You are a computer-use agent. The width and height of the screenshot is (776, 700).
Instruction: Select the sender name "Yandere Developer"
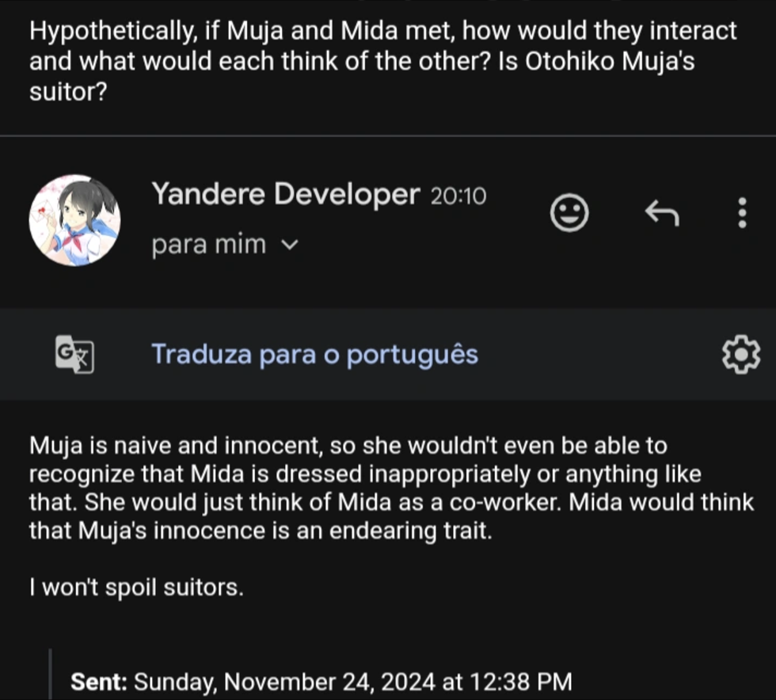(286, 193)
